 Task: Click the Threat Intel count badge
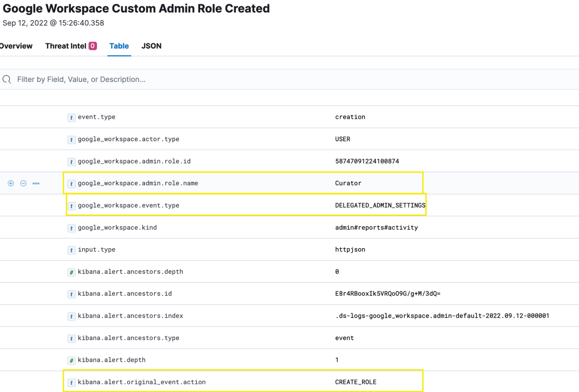point(92,46)
